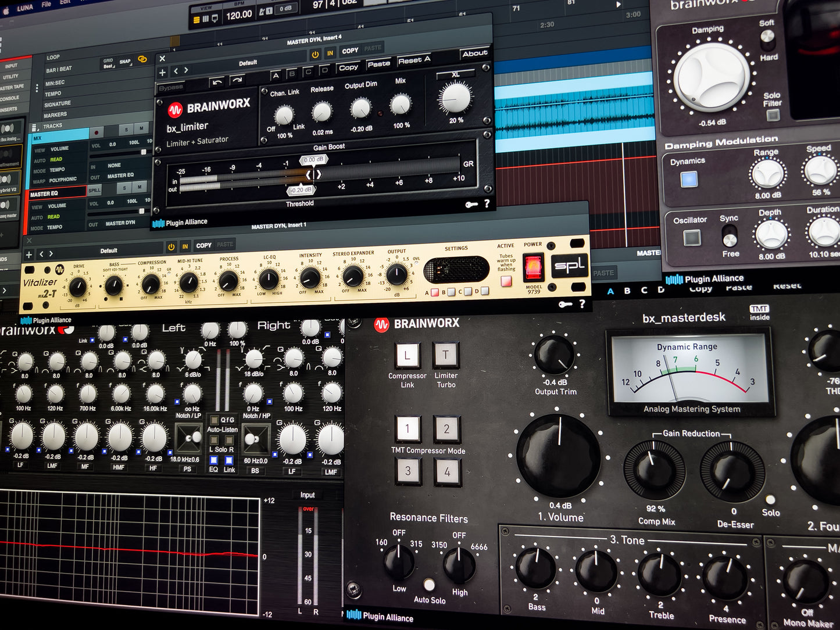The width and height of the screenshot is (840, 630).
Task: Select TMT Compressor Mode 1
Action: click(407, 429)
